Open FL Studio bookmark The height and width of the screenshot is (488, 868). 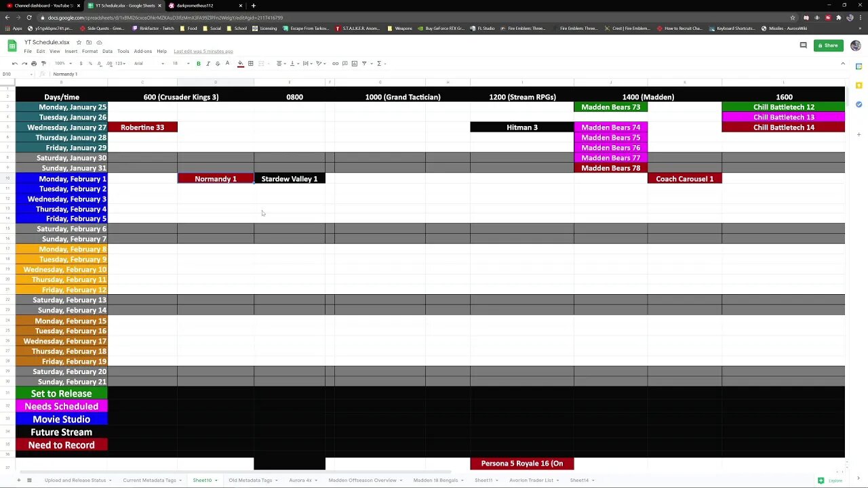(482, 28)
